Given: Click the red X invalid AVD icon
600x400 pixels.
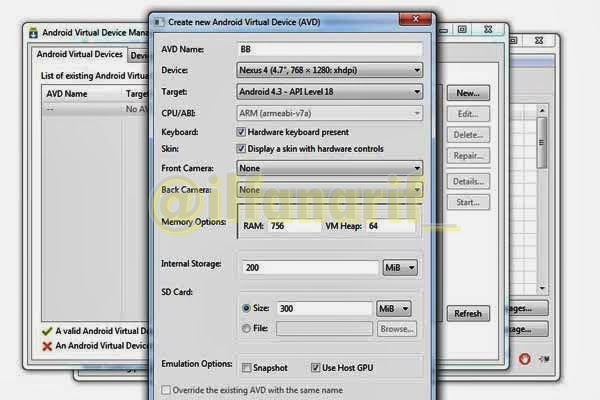Looking at the screenshot, I should [x=47, y=346].
